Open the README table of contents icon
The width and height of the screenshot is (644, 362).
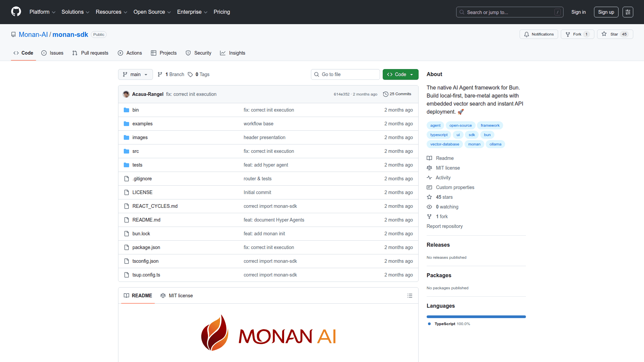(x=410, y=296)
